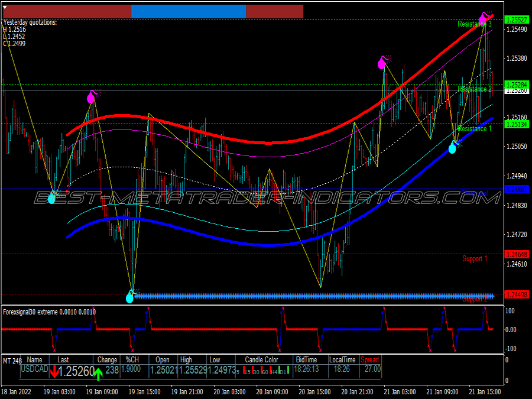Viewport: 532px width, 399px height.
Task: Click the small white triangle in the chart's top-left corner
Action: pos(5,7)
